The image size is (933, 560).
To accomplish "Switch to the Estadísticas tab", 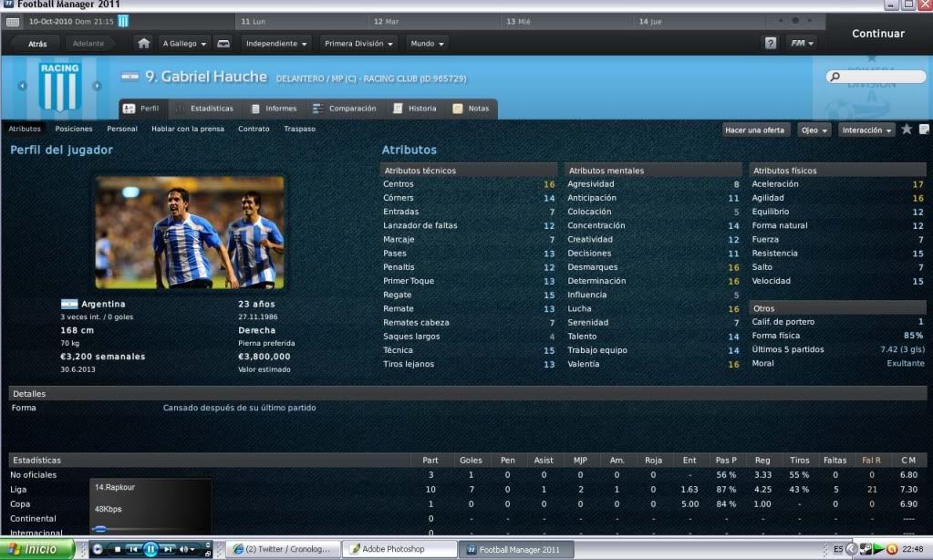I will click(205, 109).
